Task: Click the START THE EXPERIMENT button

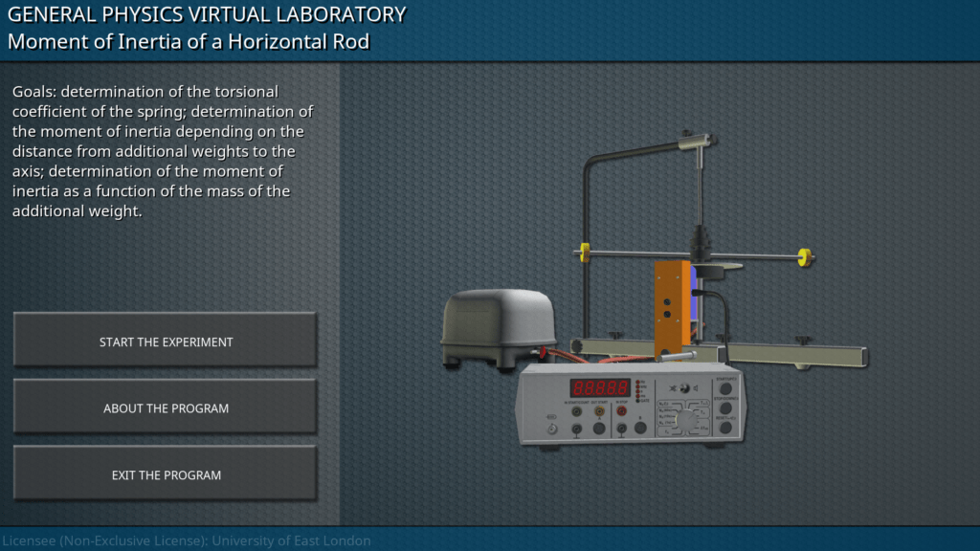Action: [166, 342]
